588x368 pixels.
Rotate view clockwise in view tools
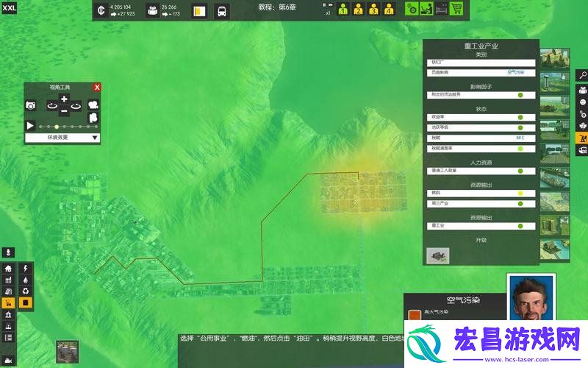[x=76, y=106]
